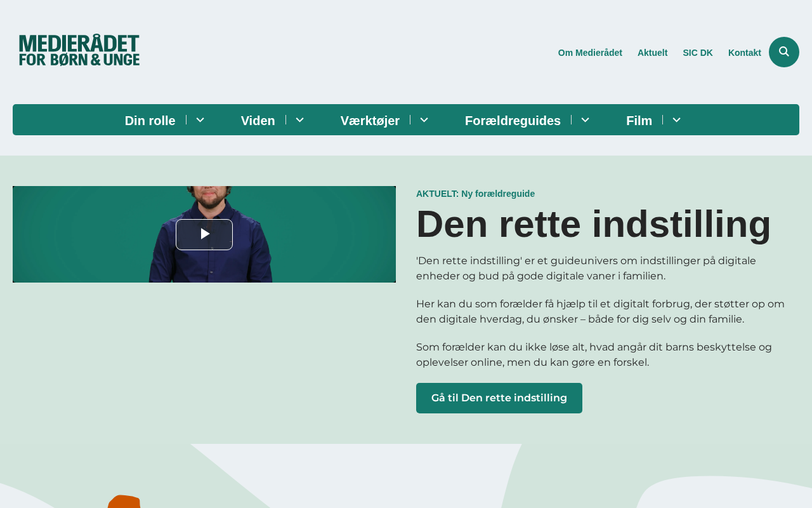Play the video with the play button
The width and height of the screenshot is (812, 508).
[x=204, y=234]
